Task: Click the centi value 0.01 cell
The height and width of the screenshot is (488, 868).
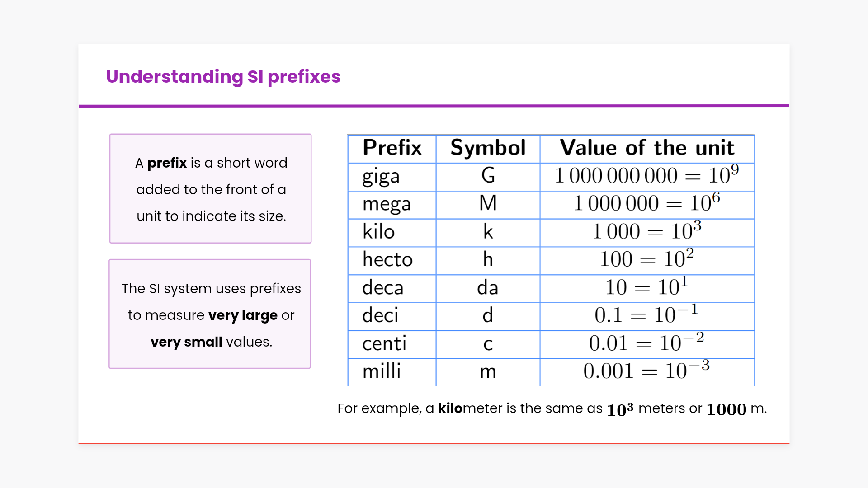Action: tap(647, 343)
